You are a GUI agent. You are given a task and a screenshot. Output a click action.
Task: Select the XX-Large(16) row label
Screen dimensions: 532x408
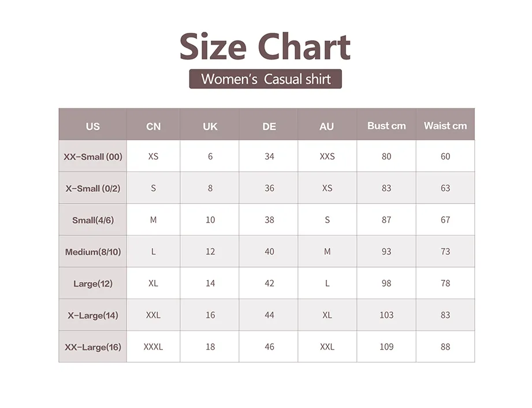click(x=92, y=347)
